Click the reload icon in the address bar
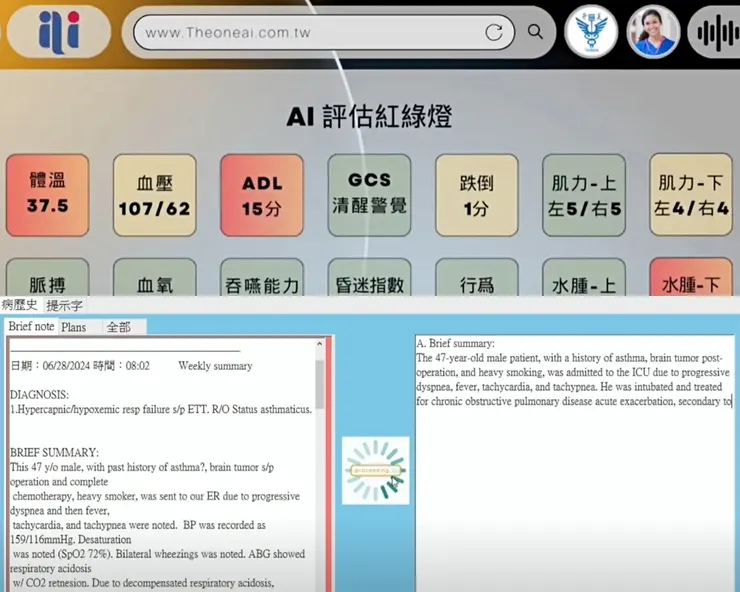The image size is (740, 592). (494, 33)
